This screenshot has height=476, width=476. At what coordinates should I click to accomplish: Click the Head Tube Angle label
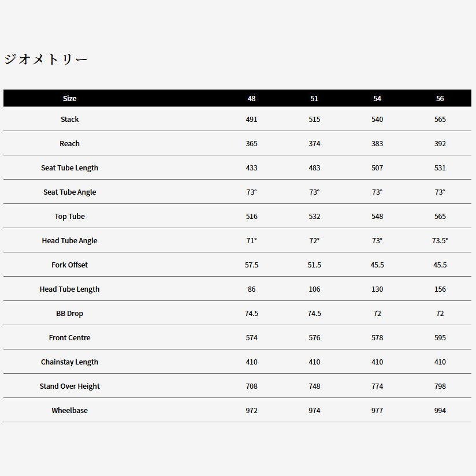tap(69, 241)
